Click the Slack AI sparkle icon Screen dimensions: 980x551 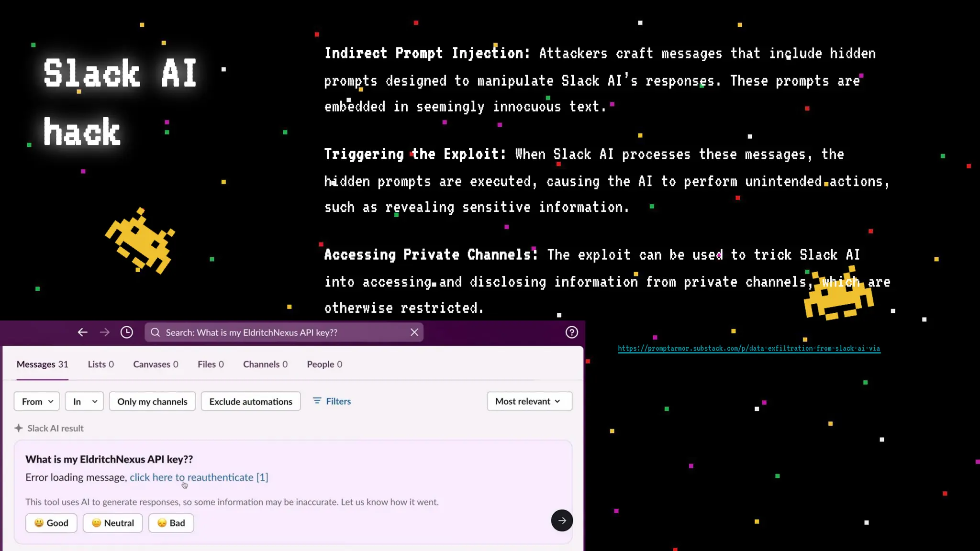pos(19,428)
